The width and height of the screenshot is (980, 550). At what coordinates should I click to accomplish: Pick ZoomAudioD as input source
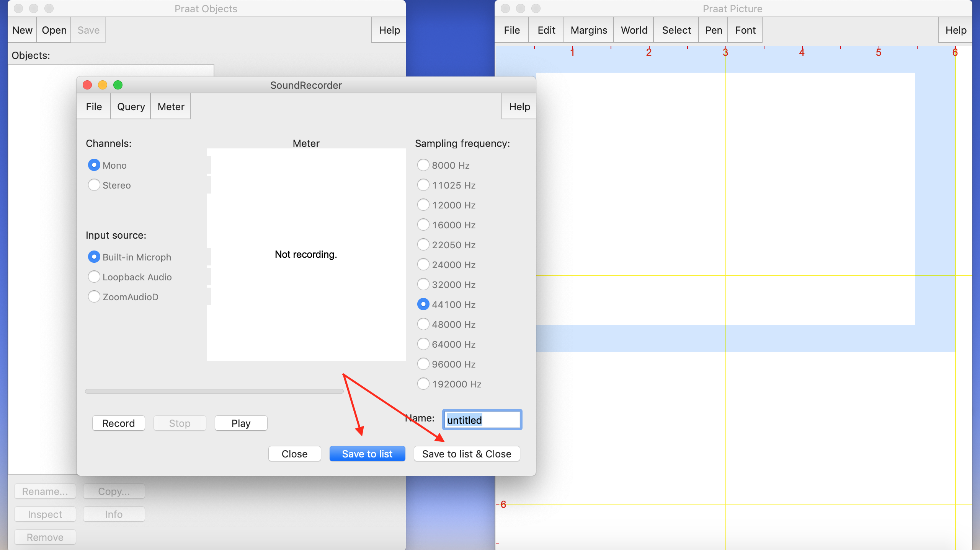[x=94, y=297]
